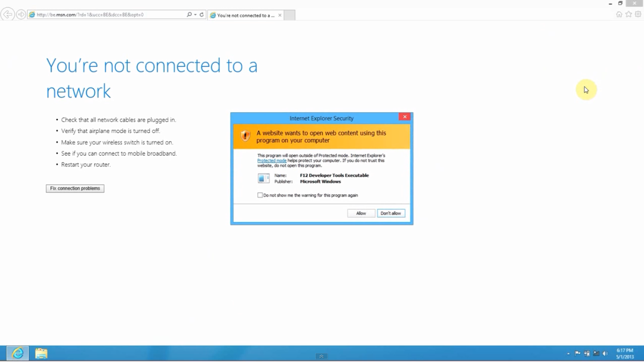Click the URL address bar field
Image resolution: width=644 pixels, height=362 pixels.
coord(108,15)
